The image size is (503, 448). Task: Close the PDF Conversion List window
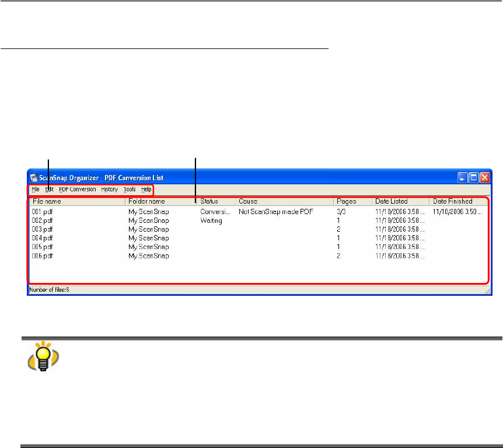click(x=485, y=178)
